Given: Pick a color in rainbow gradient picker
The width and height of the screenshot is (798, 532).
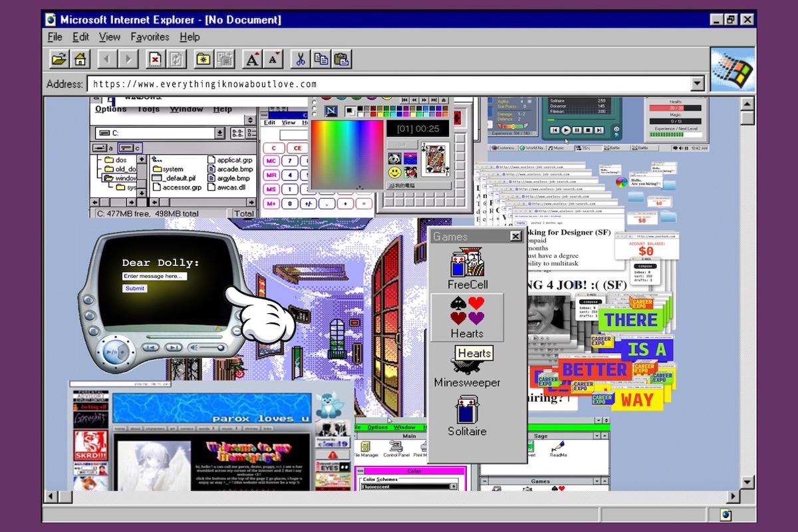Looking at the screenshot, I should point(347,154).
